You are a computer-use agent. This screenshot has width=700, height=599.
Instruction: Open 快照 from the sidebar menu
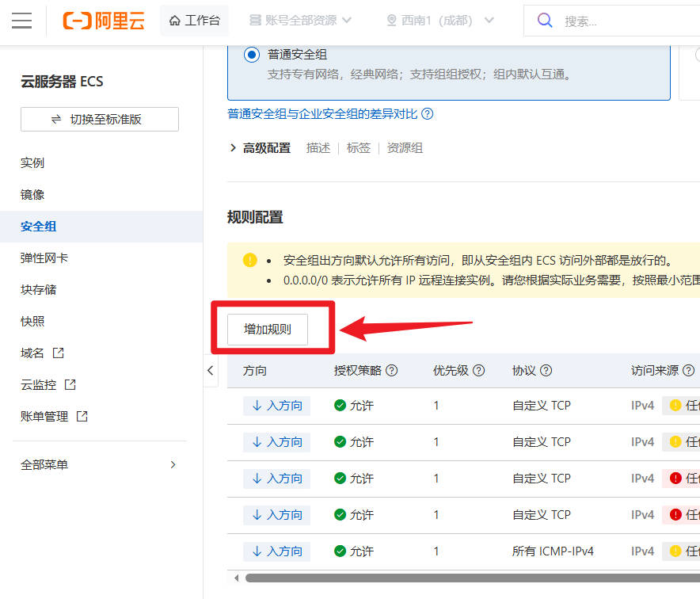(x=32, y=322)
